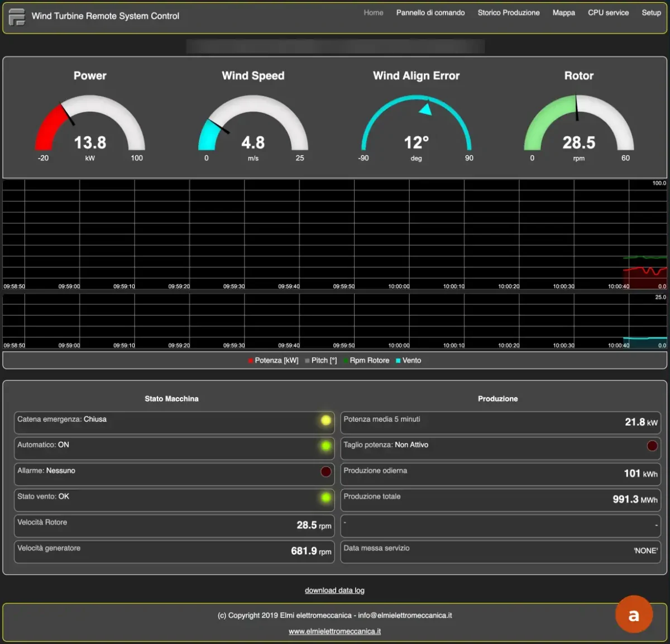Open the Setup menu item
Screen dimensions: 670x644
[651, 13]
